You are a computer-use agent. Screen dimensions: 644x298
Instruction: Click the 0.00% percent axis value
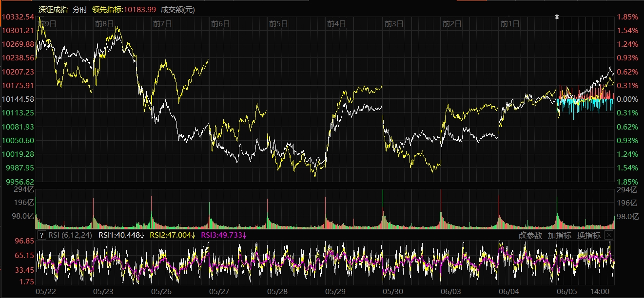tap(628, 99)
